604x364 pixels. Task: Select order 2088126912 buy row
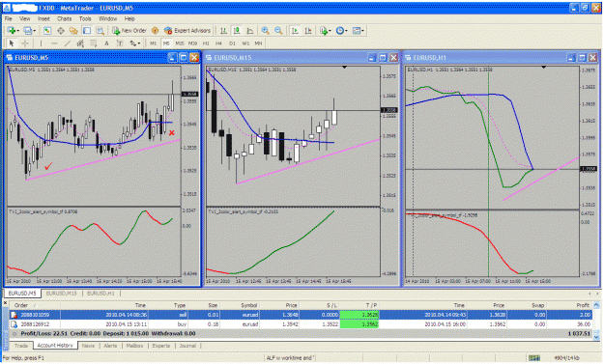(x=302, y=324)
